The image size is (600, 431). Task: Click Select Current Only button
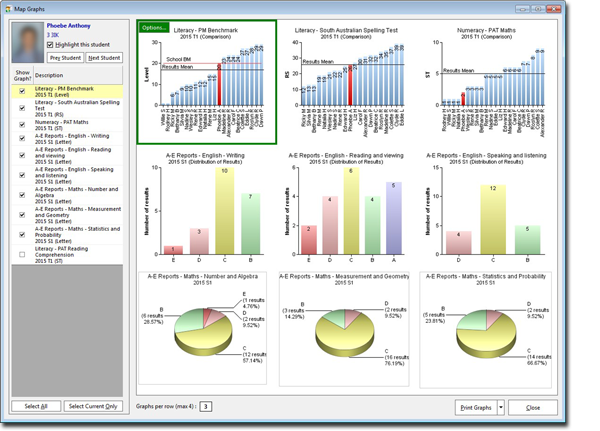93,406
